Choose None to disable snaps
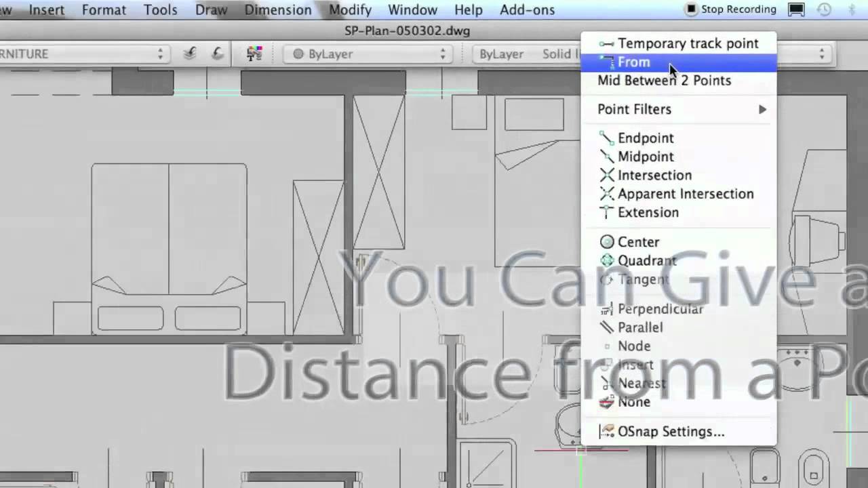This screenshot has width=868, height=488. (x=679, y=402)
